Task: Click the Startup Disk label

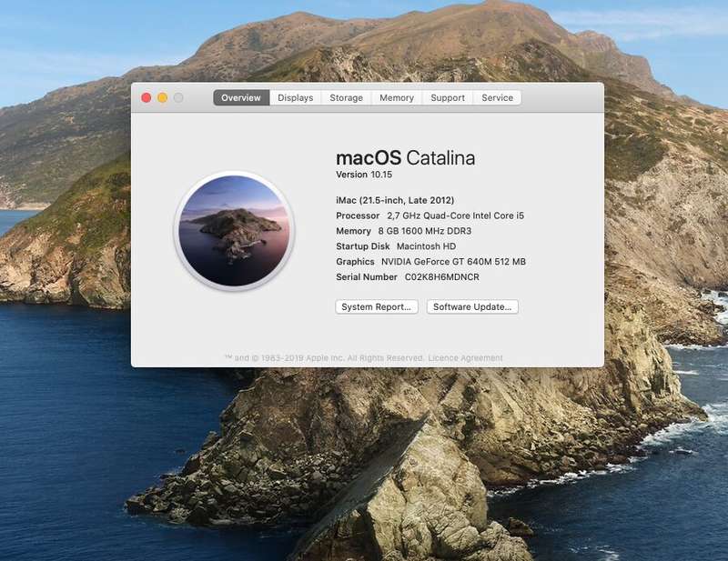Action: [x=362, y=246]
